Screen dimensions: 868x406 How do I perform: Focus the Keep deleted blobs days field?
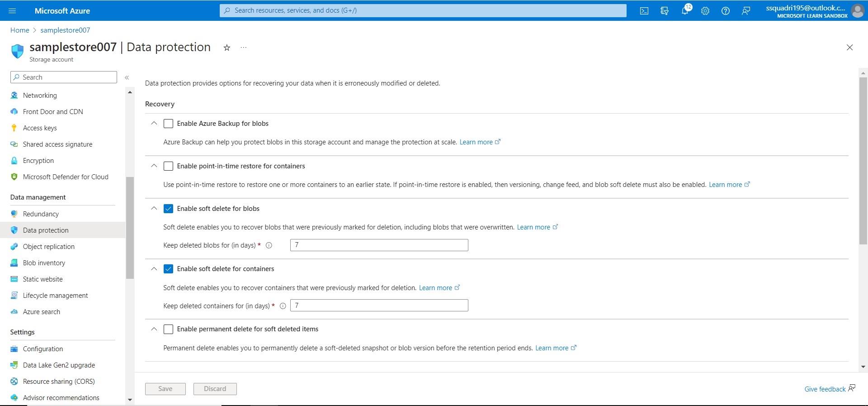pyautogui.click(x=379, y=245)
